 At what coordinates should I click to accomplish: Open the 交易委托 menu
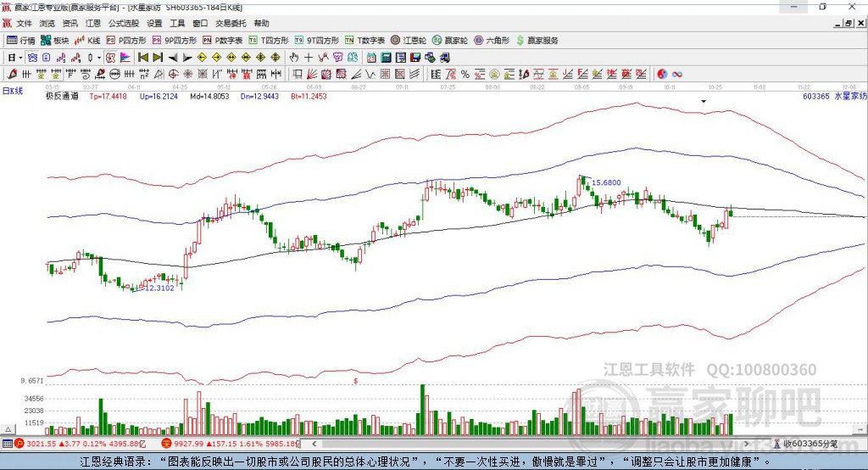pos(231,23)
